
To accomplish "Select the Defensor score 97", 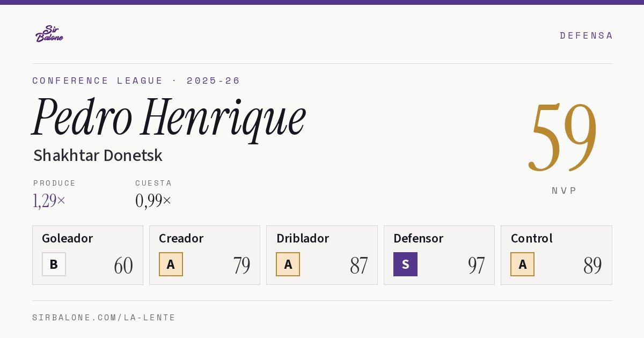I will point(476,266).
